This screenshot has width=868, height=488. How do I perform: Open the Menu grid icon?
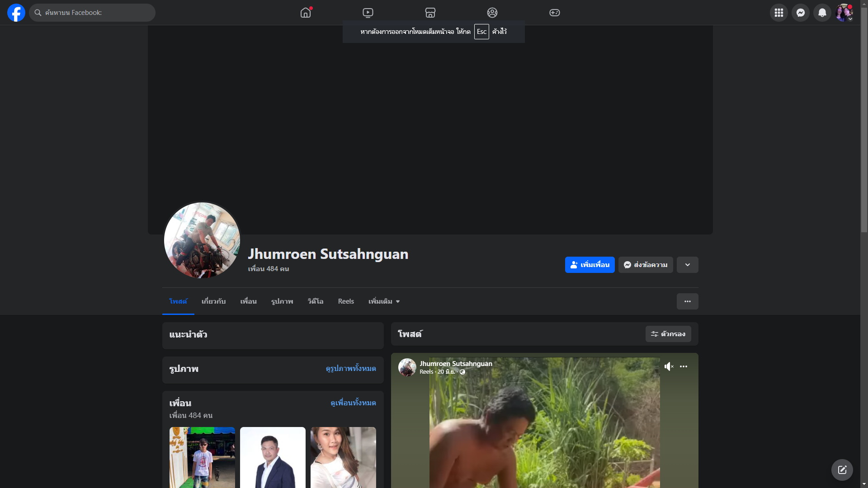click(779, 13)
